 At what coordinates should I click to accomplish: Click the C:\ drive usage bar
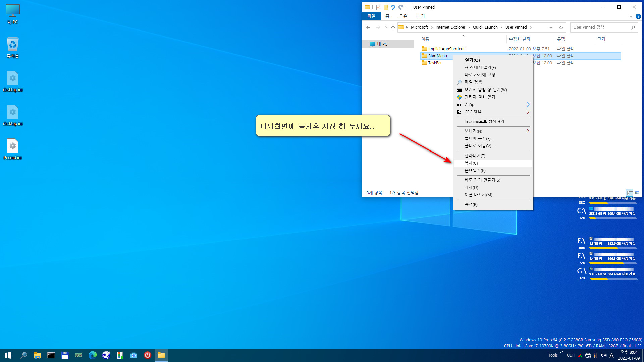(x=613, y=218)
